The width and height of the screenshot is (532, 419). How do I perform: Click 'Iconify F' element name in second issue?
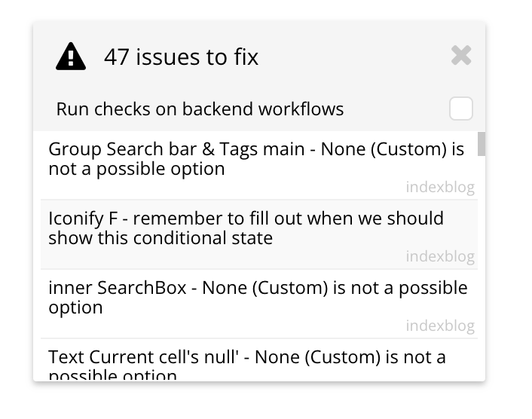[83, 219]
